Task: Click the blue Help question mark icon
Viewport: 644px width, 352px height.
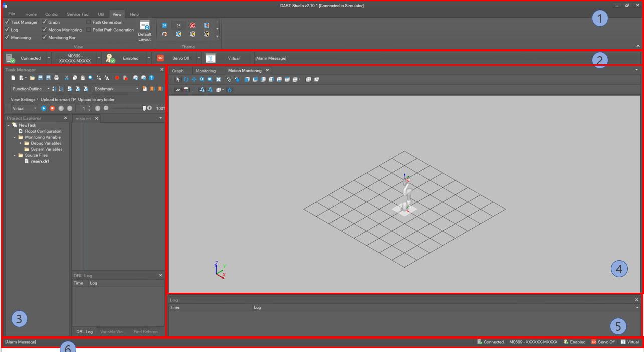Action: click(151, 78)
